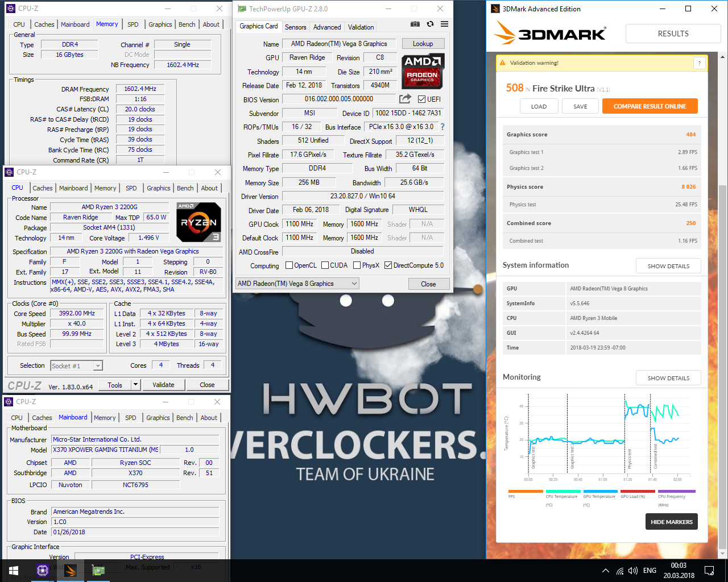Expand the Tools dropdown arrow in CPU-Z
Screen dimensions: 728x582
(x=135, y=385)
